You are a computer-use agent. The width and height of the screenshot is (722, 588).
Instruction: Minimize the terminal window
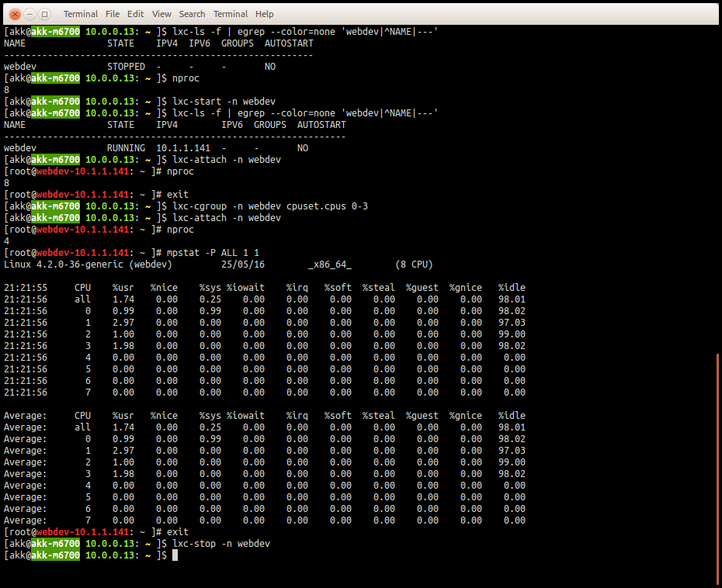30,14
